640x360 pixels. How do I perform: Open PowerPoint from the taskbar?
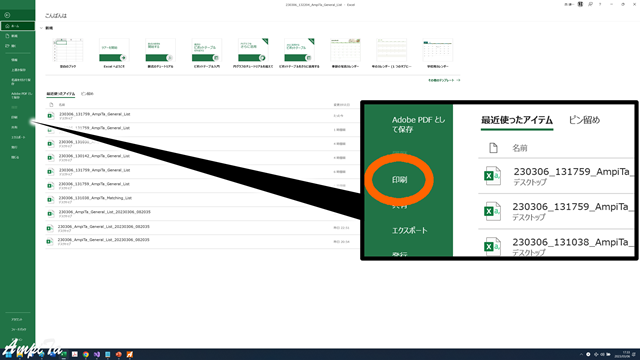tap(119, 354)
